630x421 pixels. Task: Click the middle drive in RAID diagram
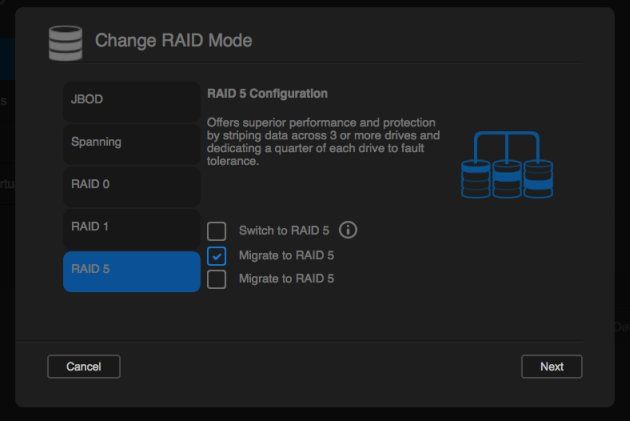[507, 179]
